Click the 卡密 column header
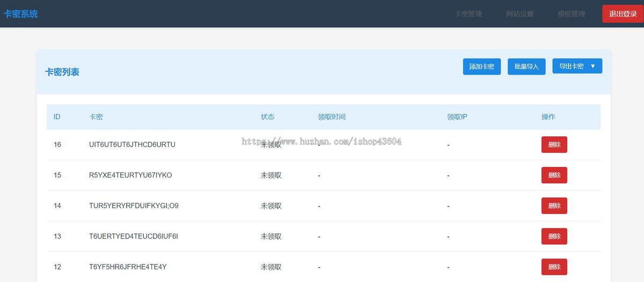The image size is (644, 282). coord(96,117)
